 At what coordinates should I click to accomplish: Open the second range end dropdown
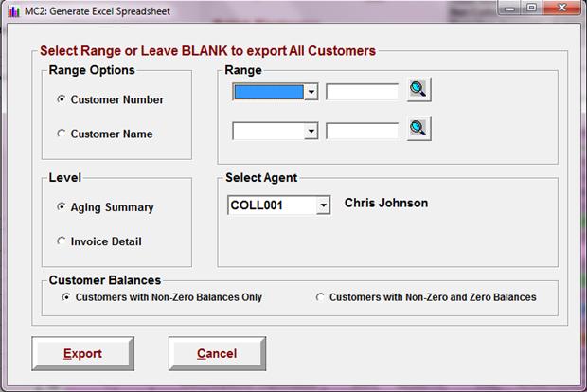[x=311, y=131]
